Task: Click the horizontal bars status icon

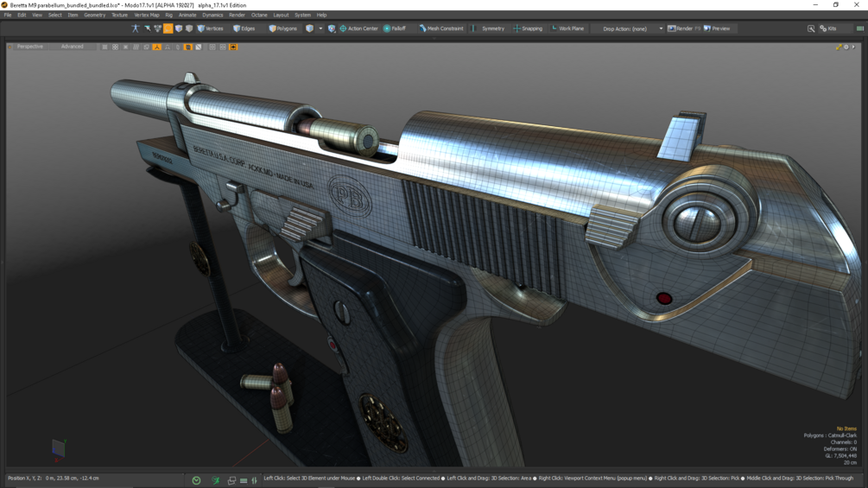Action: (x=244, y=480)
